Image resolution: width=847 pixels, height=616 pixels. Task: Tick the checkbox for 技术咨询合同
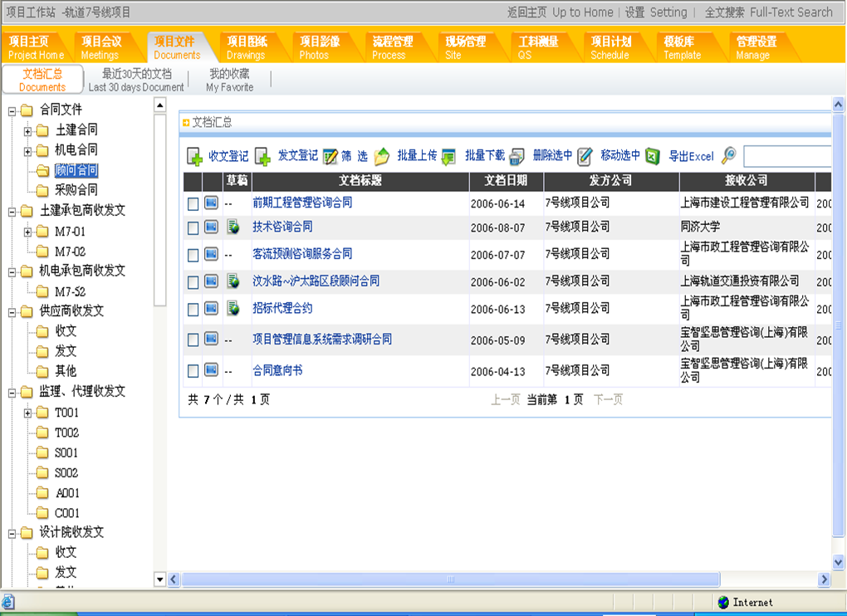(193, 227)
